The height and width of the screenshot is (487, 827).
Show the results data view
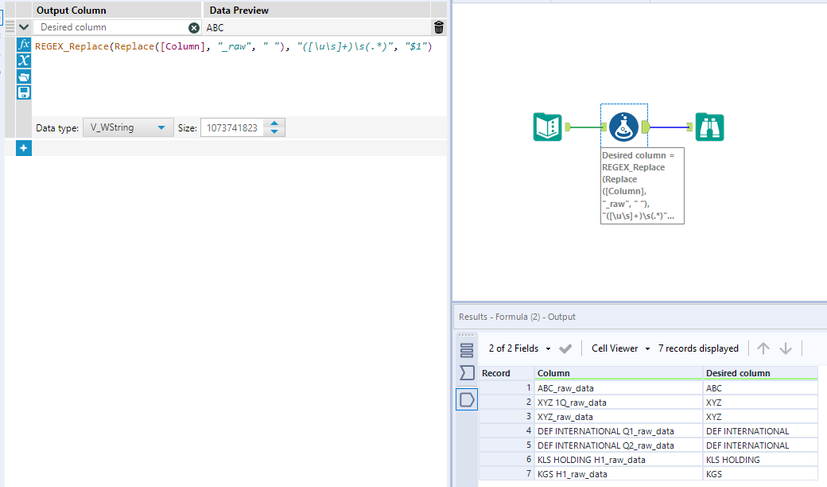[467, 399]
